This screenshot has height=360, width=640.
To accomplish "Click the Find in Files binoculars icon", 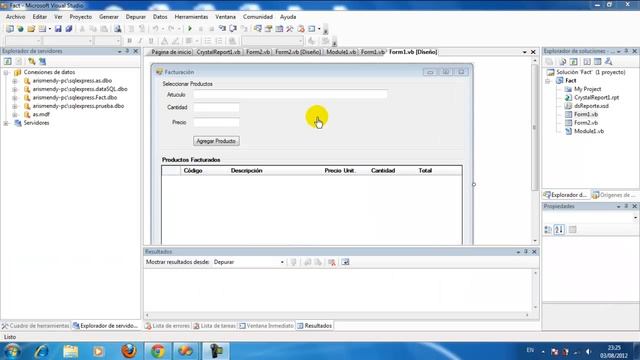I will tap(118, 29).
